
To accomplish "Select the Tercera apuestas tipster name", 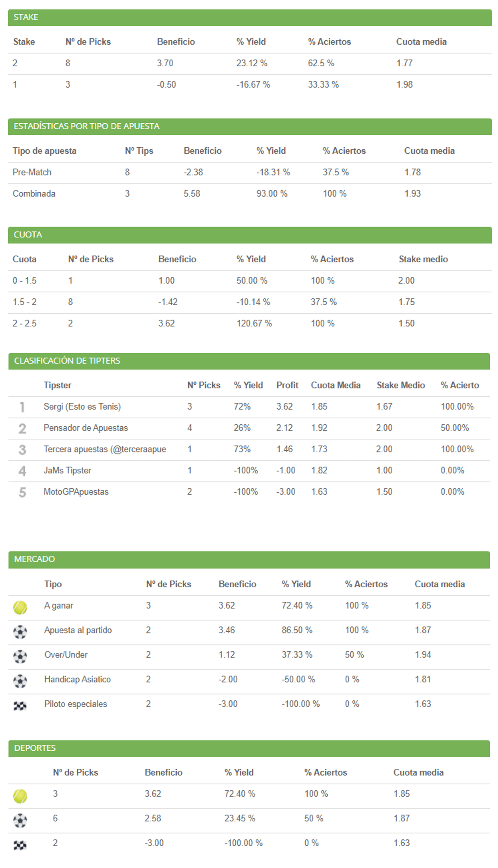I will 104,449.
